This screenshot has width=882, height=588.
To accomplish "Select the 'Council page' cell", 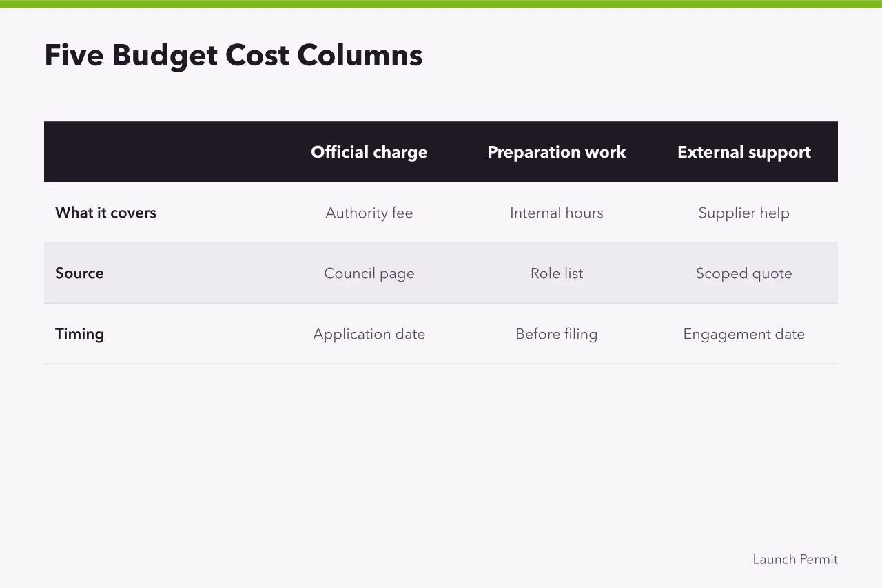I will [x=369, y=273].
